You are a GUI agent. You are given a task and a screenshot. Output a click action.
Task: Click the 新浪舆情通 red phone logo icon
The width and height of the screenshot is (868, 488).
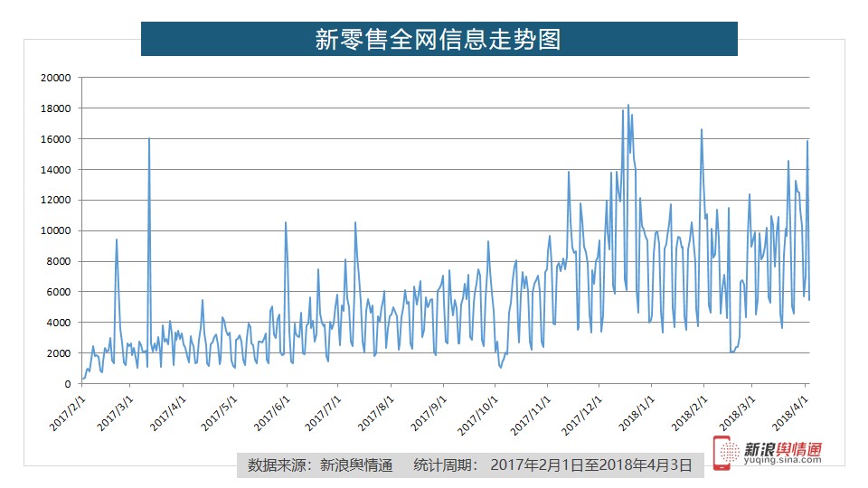[x=726, y=453]
